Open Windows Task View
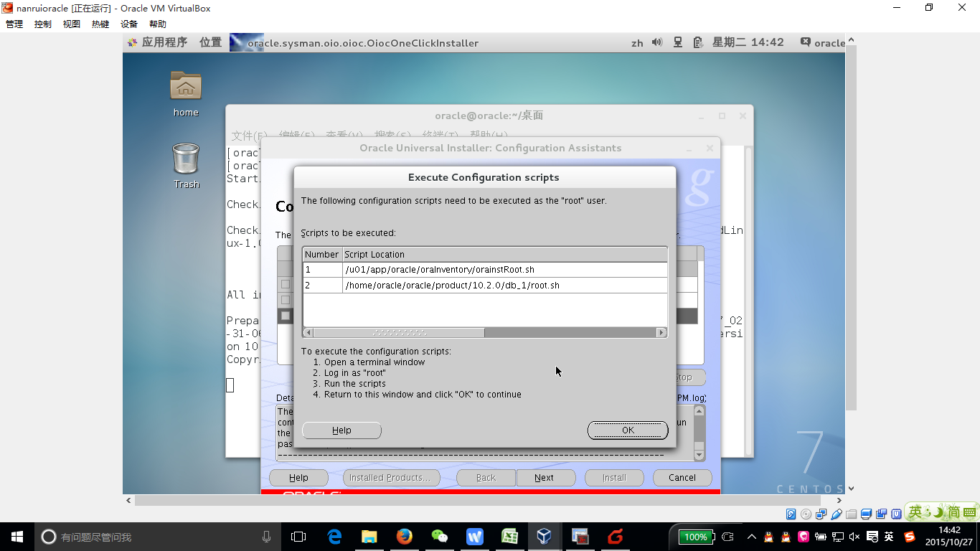The width and height of the screenshot is (980, 551). 298,537
